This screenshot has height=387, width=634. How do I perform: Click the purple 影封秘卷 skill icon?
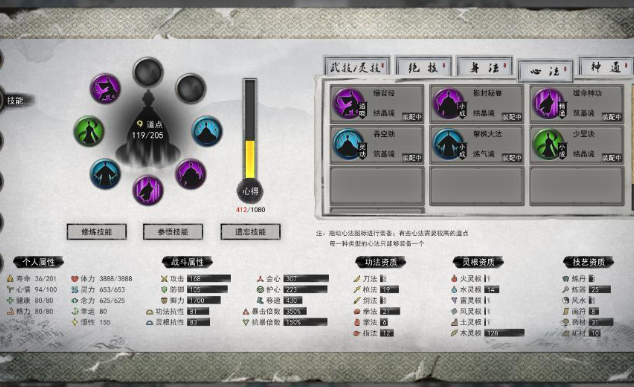(448, 103)
